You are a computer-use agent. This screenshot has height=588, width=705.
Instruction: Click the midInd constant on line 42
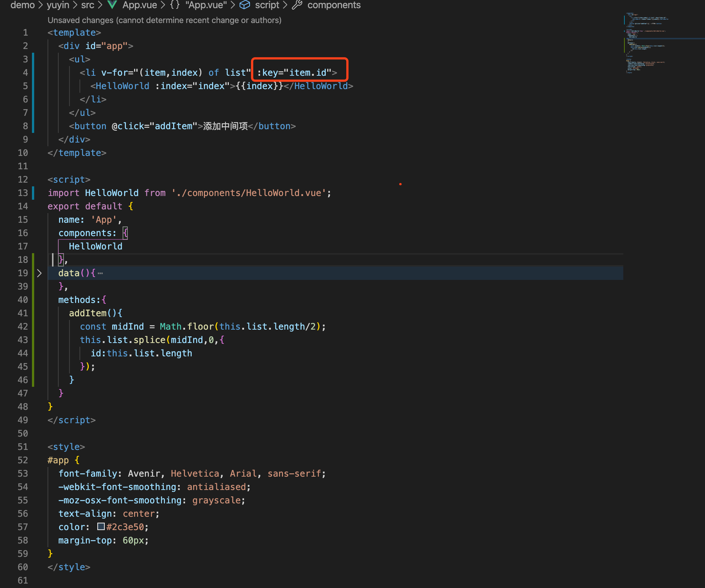point(128,327)
